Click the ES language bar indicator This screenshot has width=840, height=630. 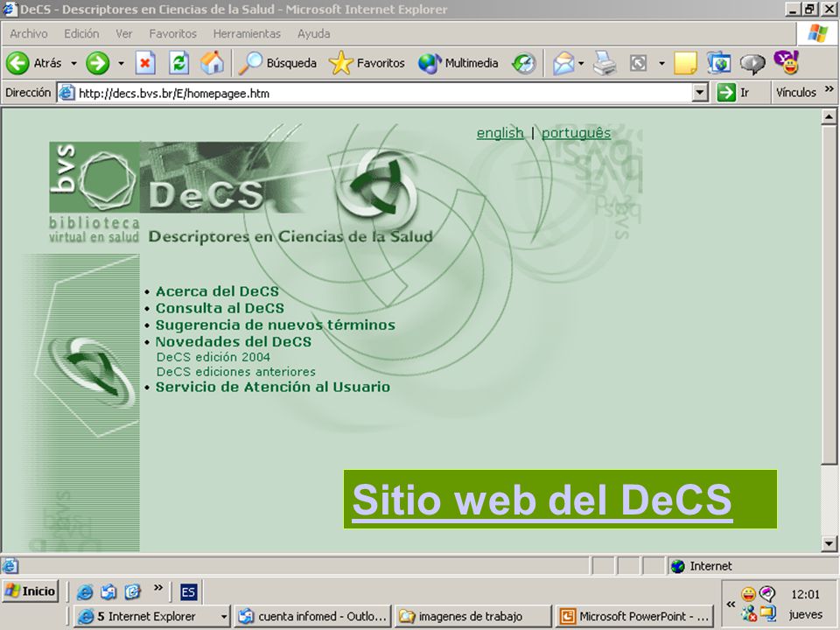point(188,592)
